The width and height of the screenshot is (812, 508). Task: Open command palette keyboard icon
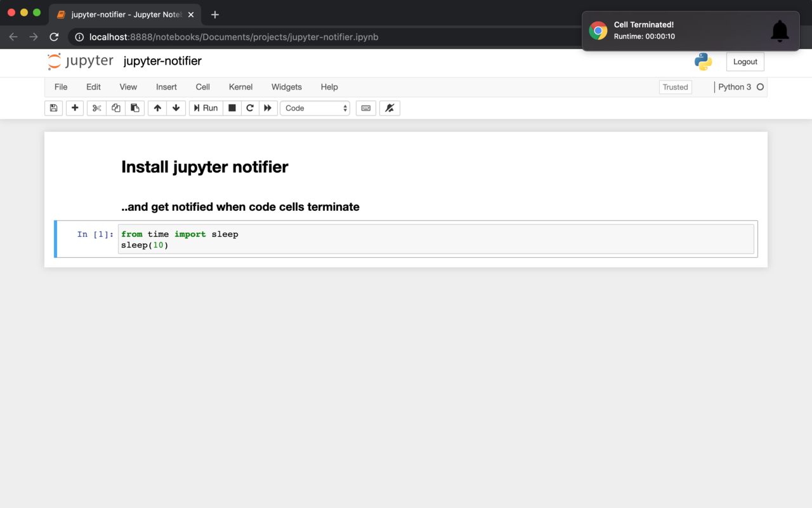(366, 108)
